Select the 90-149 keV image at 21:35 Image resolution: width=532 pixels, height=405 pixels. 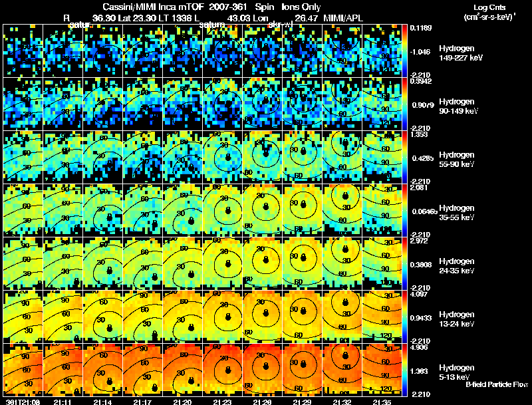[x=382, y=104]
